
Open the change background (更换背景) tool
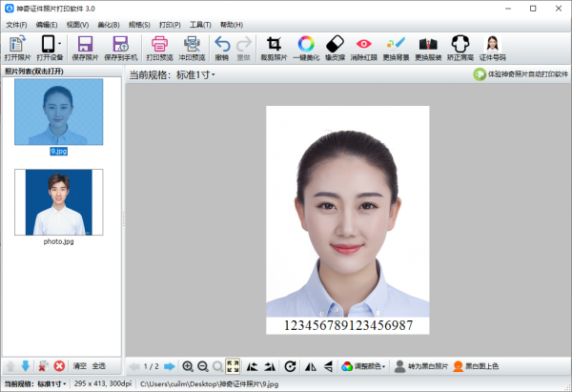click(396, 49)
